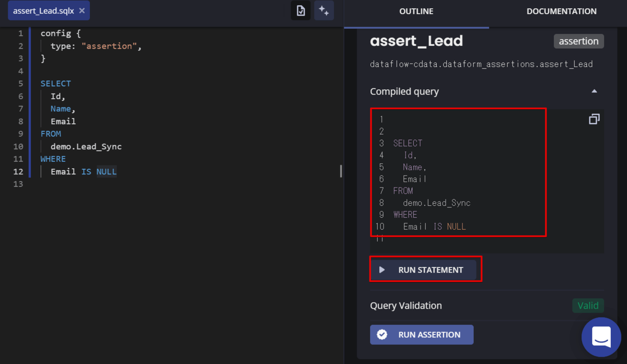Select the assert_Lead.sqlx file tab
The image size is (627, 364).
pos(43,10)
